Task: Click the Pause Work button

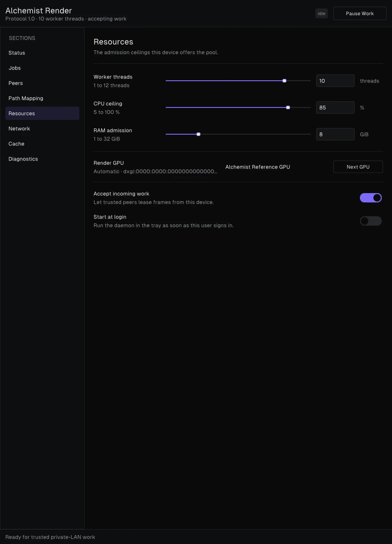Action: pos(360,13)
